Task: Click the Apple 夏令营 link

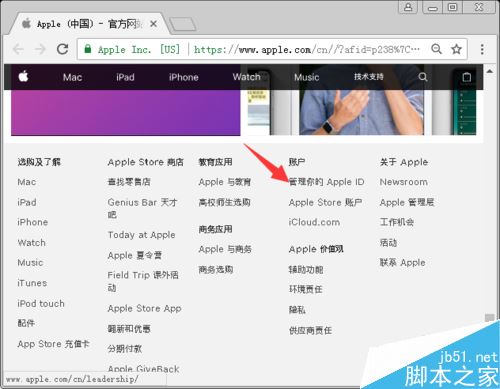Action: [x=135, y=255]
